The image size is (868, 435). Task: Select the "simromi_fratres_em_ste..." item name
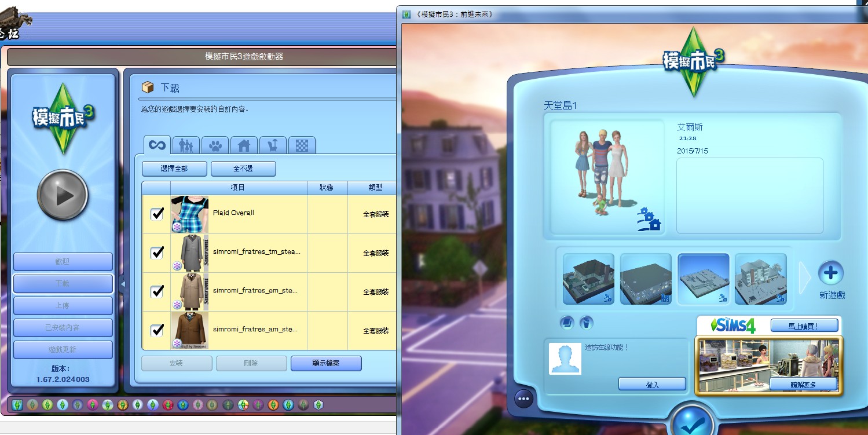(255, 290)
